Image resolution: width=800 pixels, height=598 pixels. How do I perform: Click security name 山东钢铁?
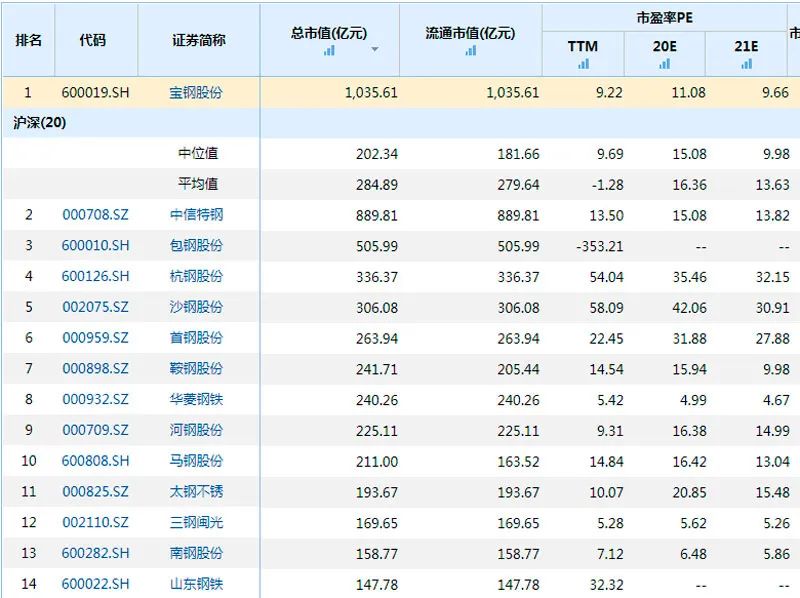click(196, 584)
